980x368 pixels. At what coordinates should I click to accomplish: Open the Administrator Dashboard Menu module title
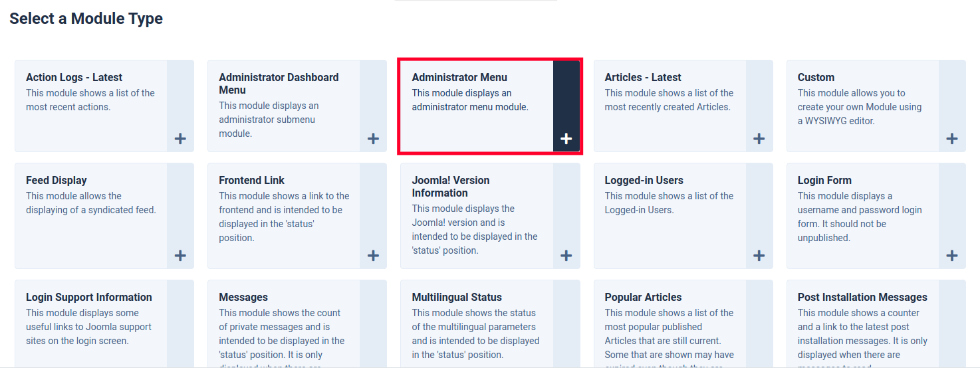tap(279, 84)
